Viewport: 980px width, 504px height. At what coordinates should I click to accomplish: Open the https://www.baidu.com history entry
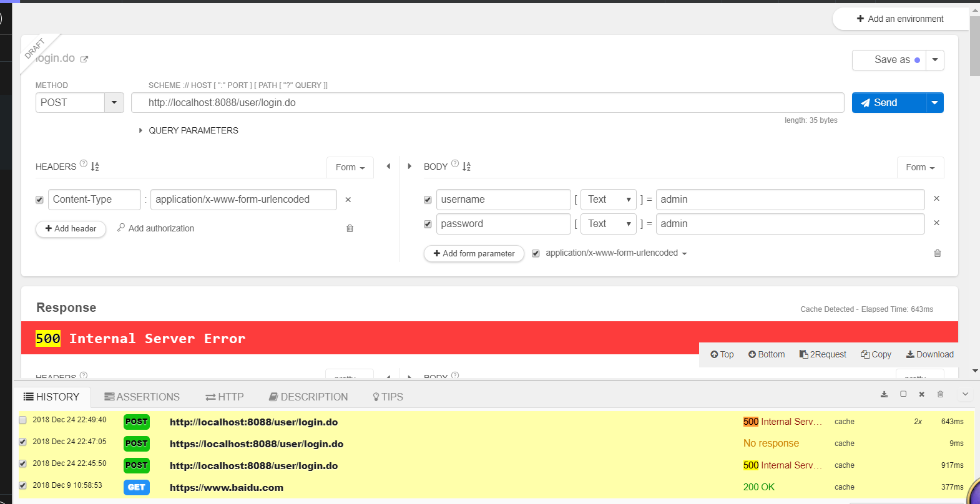[x=227, y=488]
